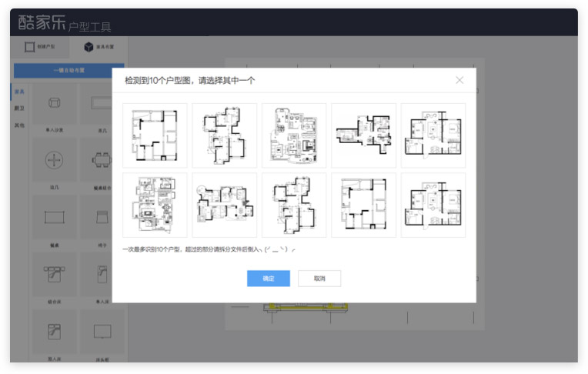
Task: Click the 单人沙发 single sofa furniture icon
Action: coord(55,103)
